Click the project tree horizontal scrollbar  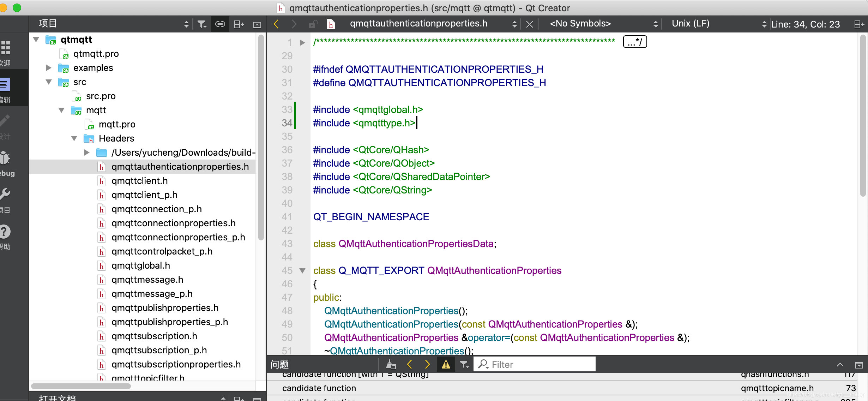(x=81, y=386)
